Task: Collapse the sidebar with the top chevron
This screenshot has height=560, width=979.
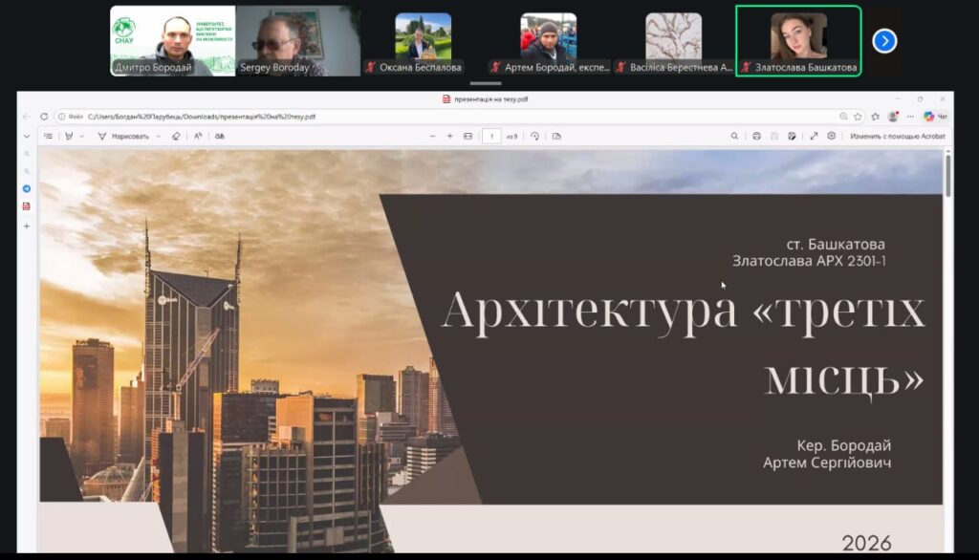Action: point(26,136)
